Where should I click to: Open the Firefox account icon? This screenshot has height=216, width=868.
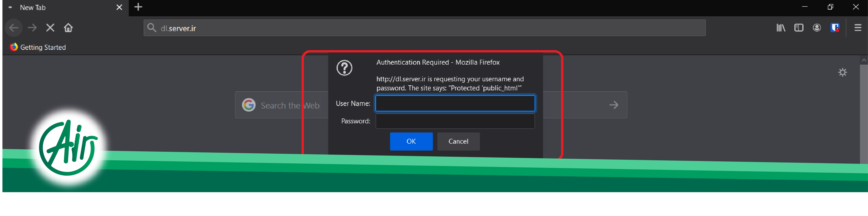pyautogui.click(x=817, y=28)
